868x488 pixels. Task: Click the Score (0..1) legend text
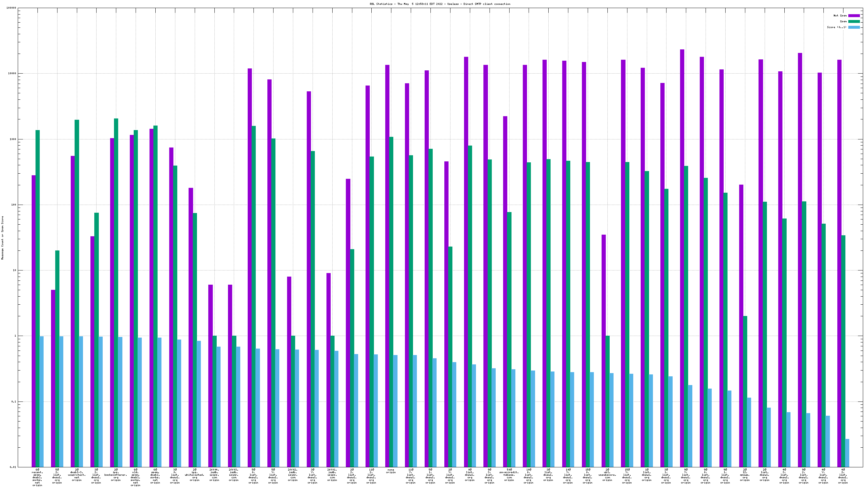coord(836,27)
